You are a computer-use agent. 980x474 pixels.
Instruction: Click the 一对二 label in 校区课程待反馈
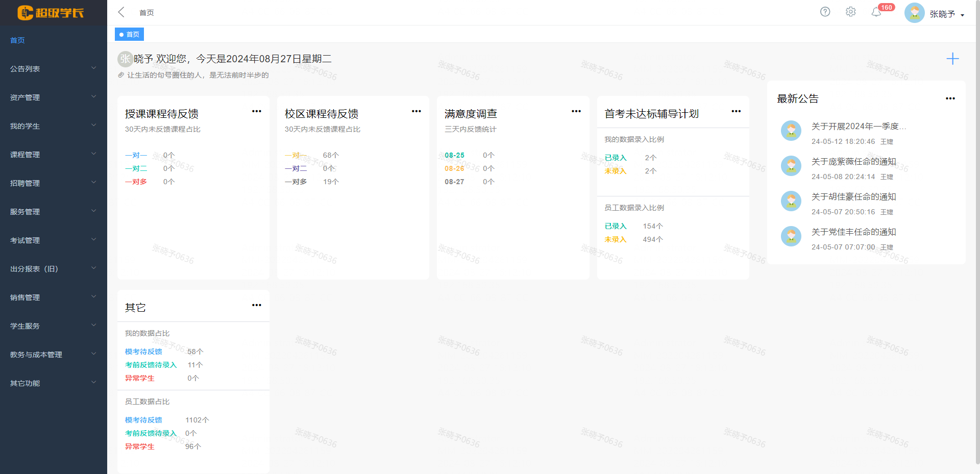296,168
